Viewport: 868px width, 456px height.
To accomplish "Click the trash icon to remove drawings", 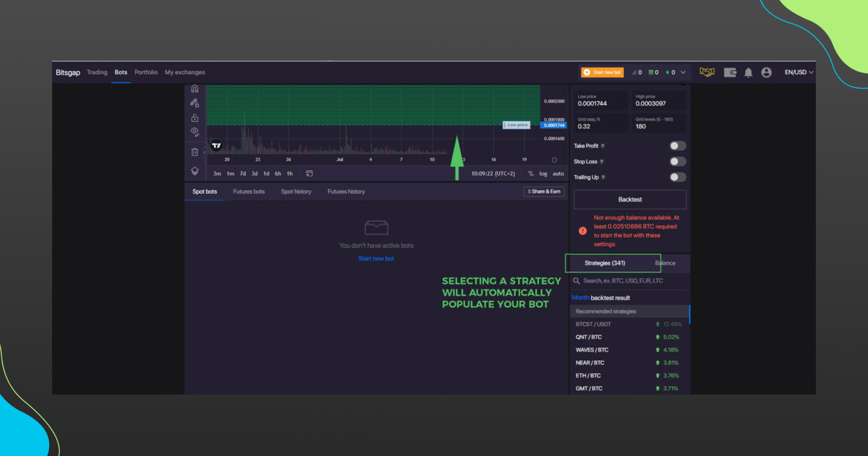I will coord(195,152).
